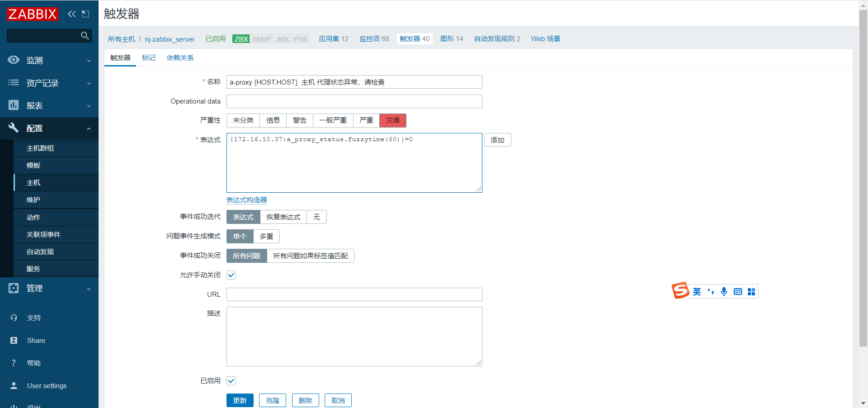The image size is (868, 408).
Task: Select the 触发器 form tab
Action: click(120, 58)
